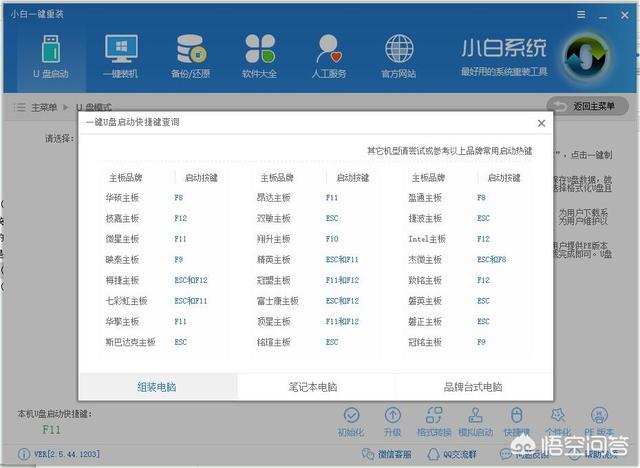
Task: Click the ESC和F8 hotkey for 杰微主板
Action: coord(491,260)
